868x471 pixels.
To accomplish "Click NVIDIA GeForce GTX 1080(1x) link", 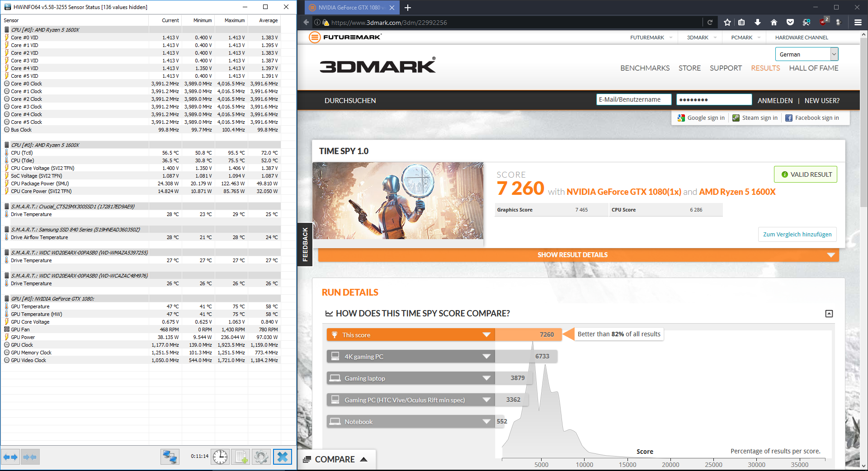I will (624, 192).
